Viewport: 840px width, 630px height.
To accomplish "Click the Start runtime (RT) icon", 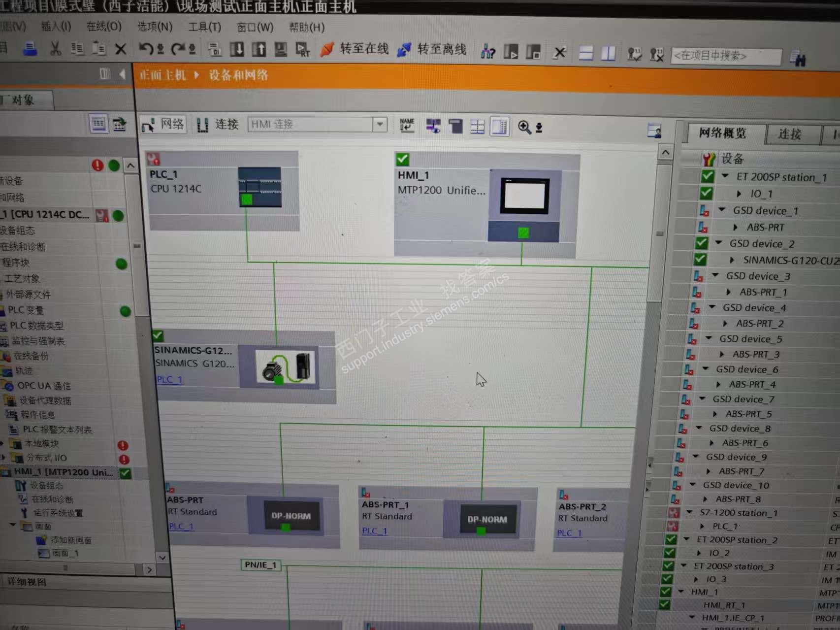I will [x=302, y=50].
